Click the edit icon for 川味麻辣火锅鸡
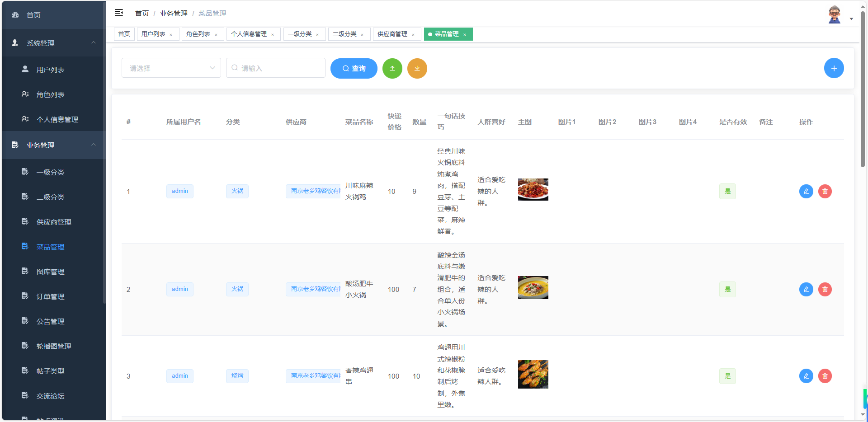The image size is (868, 422). 806,191
